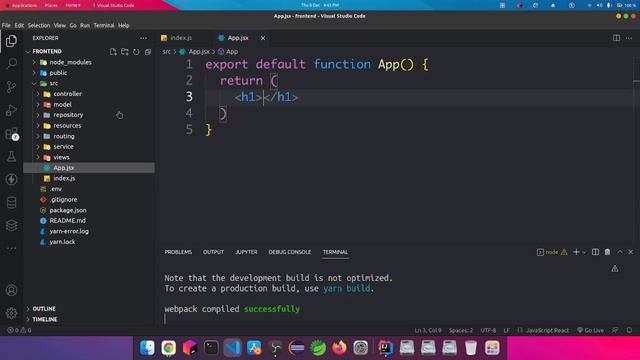The image size is (640, 360).
Task: Open the Terminal menu
Action: pyautogui.click(x=104, y=25)
